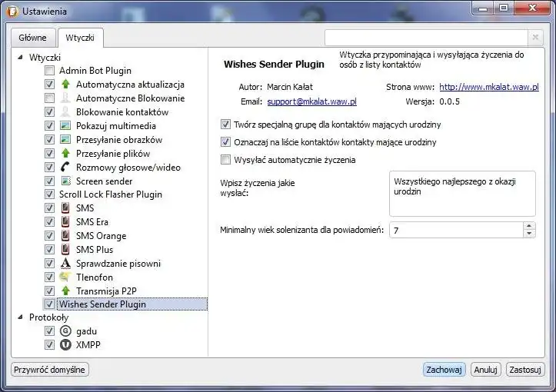This screenshot has height=392, width=556.
Task: Click the support@mkalat.waw.pl email link
Action: 311,101
